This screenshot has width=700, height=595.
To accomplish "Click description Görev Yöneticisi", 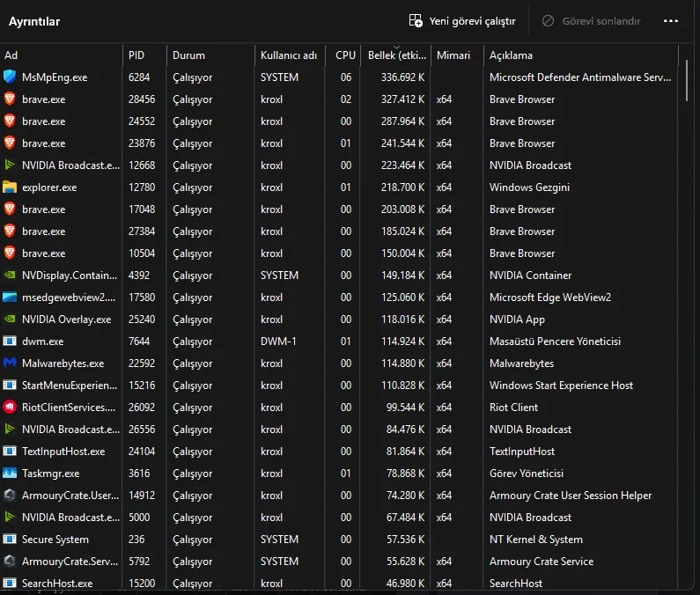I will tap(527, 474).
